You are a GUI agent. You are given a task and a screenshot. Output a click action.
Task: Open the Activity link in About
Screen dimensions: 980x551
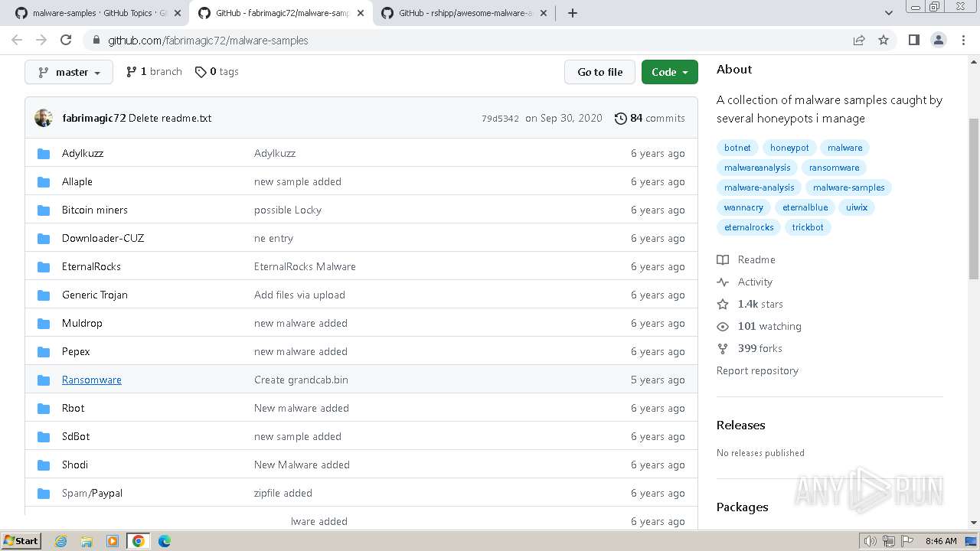point(745,282)
